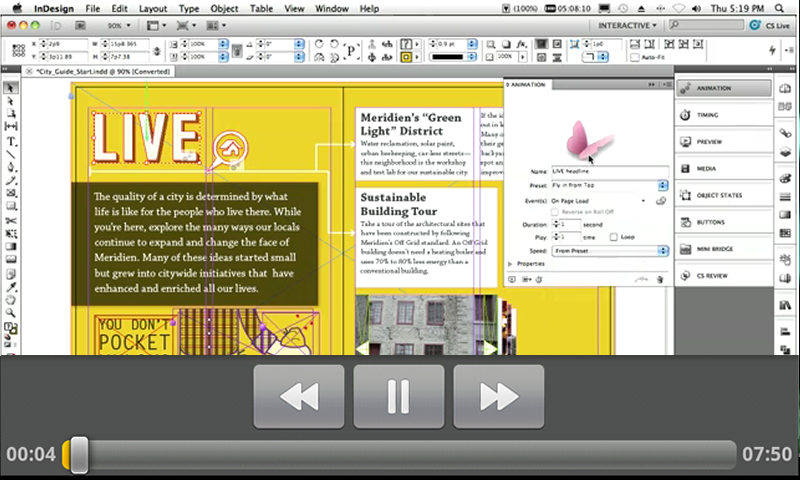Pause the video playback

tap(398, 397)
